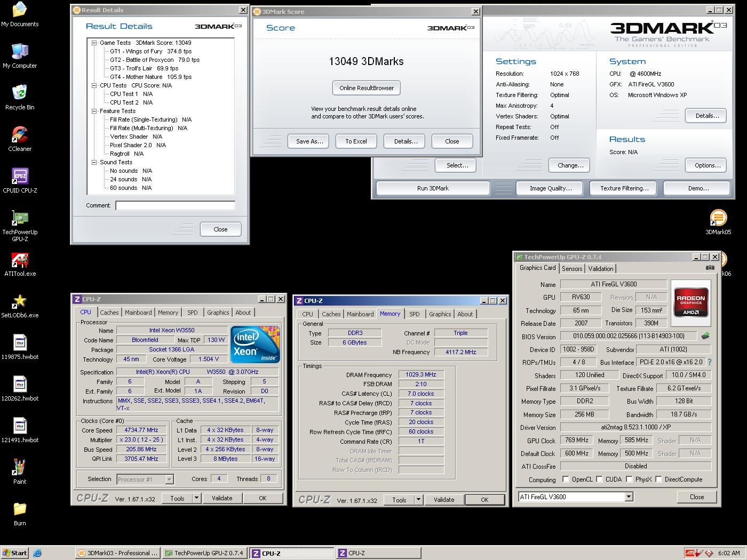Open My Computer desktop icon

pyautogui.click(x=20, y=56)
